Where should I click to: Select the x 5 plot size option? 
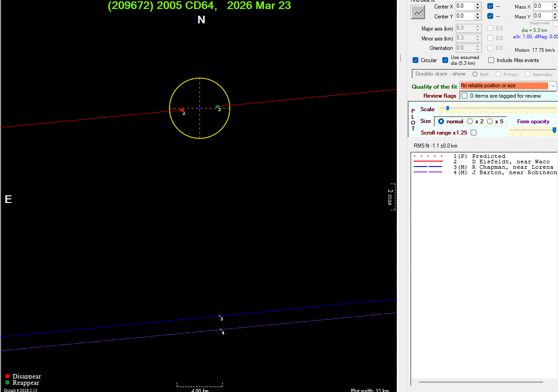(x=490, y=122)
